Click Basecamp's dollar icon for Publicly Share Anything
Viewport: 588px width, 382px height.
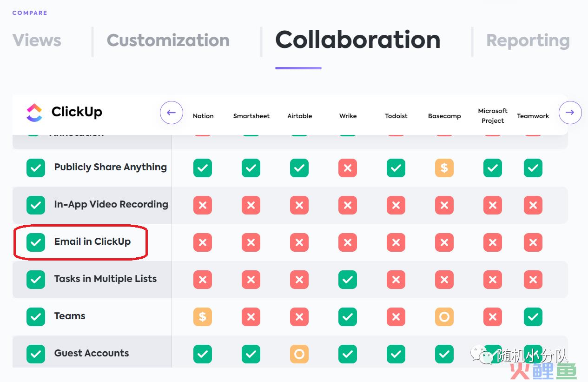tap(444, 168)
